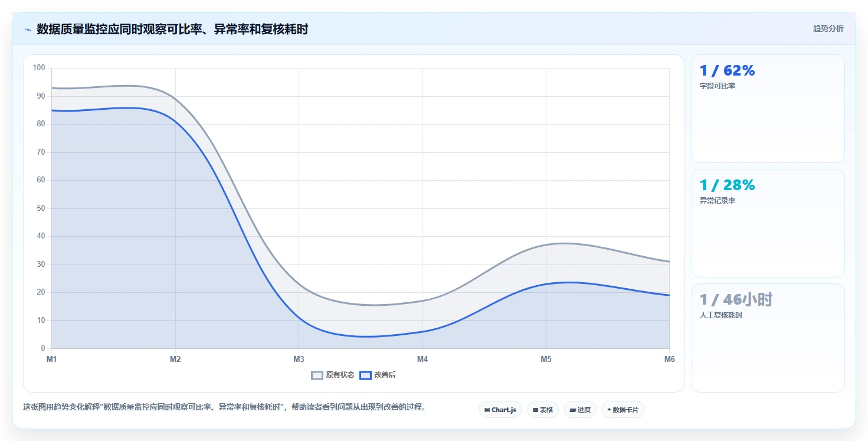Click the 100 y-axis label
Viewport: 868px width, 441px height.
tap(39, 68)
